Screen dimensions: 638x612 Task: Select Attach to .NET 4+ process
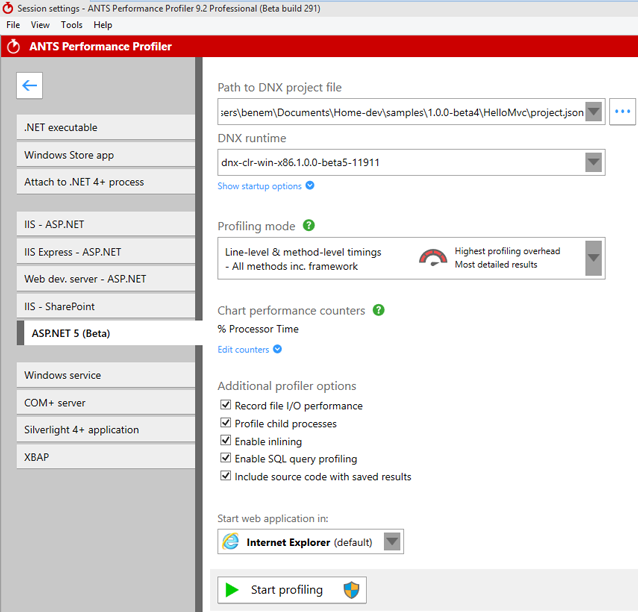tap(106, 182)
